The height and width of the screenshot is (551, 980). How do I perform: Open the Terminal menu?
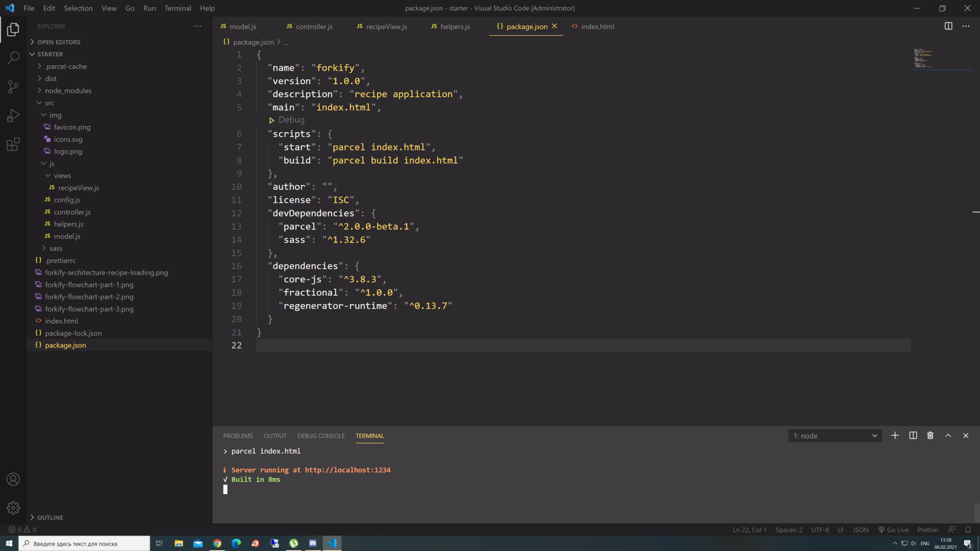(x=178, y=8)
